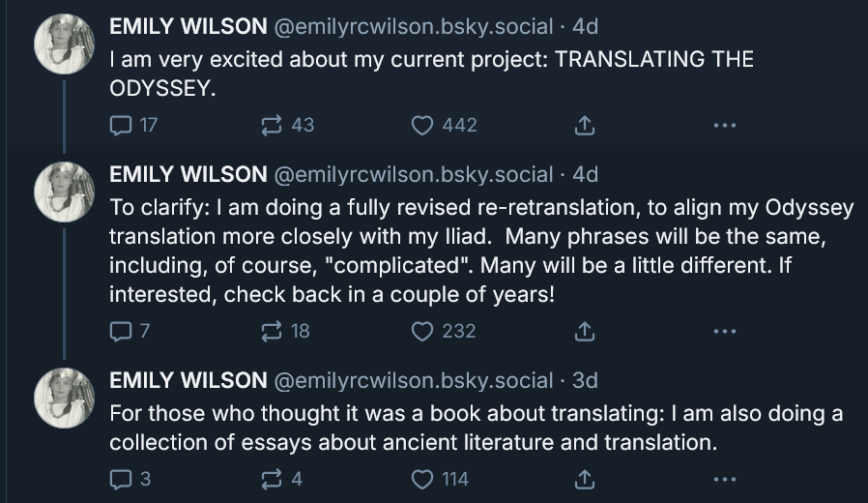This screenshot has height=503, width=868.
Task: Click the EMILY WILSON name on the second post
Action: point(188,174)
